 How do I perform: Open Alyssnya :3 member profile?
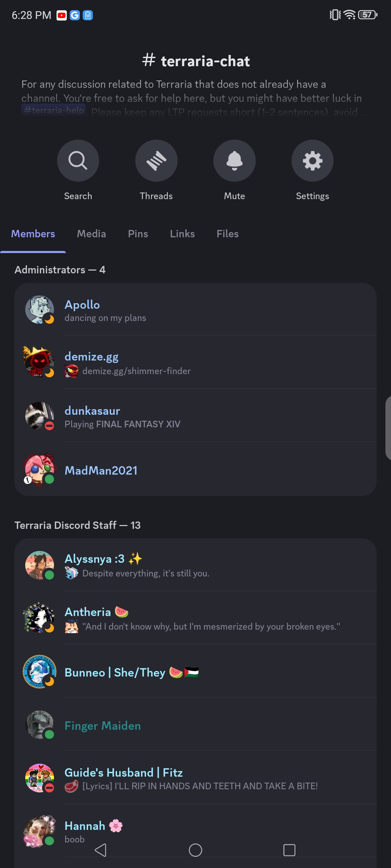195,565
